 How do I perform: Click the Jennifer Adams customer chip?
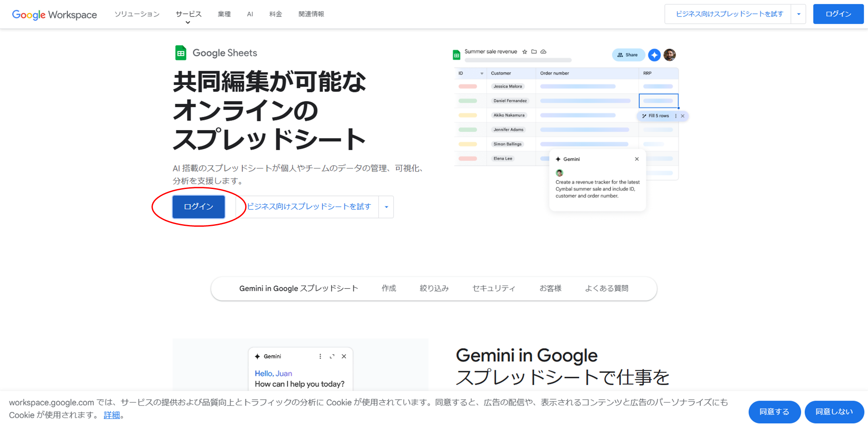[508, 130]
